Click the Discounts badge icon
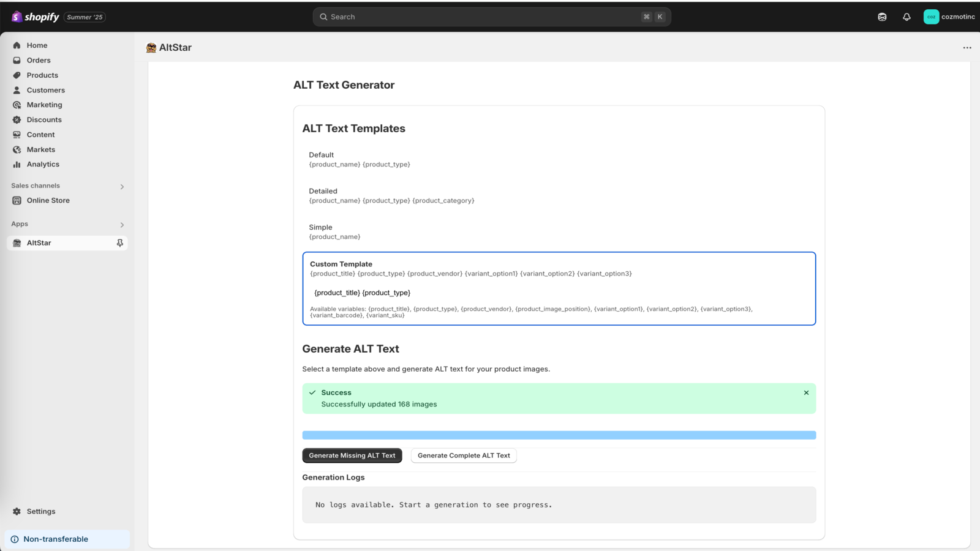This screenshot has height=551, width=980. tap(17, 120)
